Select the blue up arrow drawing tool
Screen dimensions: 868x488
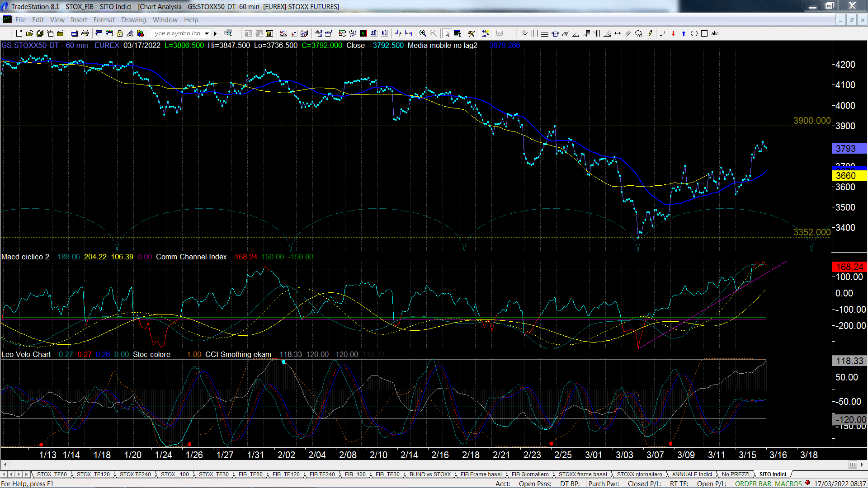[x=684, y=33]
